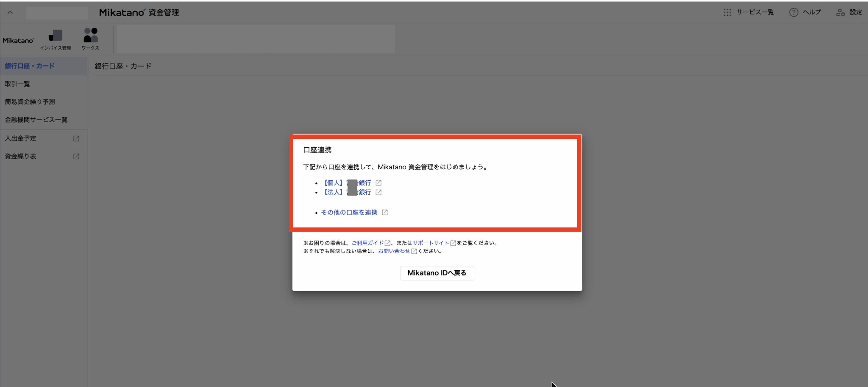Click the Mikatano logo in service bar
This screenshot has height=387, width=868.
pos(18,40)
